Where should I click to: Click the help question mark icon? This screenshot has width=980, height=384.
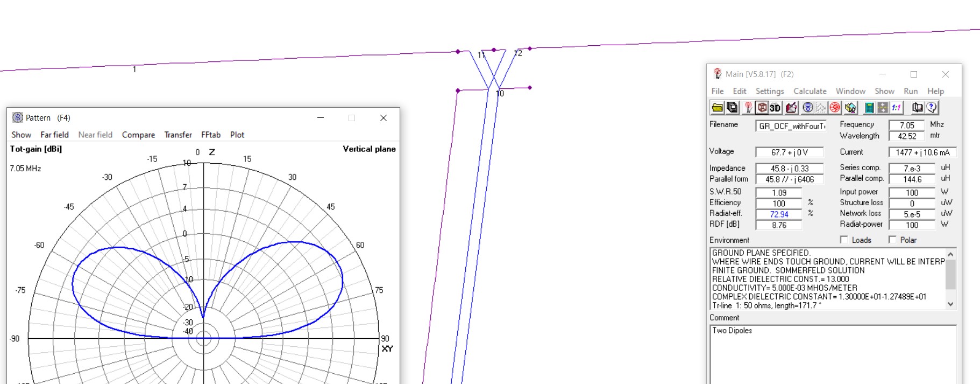point(932,108)
